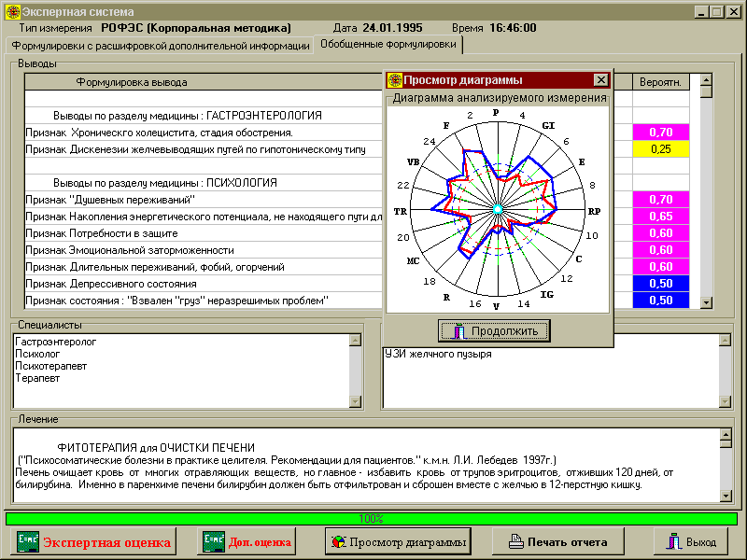
Task: Click Печать отчета button
Action: (557, 541)
